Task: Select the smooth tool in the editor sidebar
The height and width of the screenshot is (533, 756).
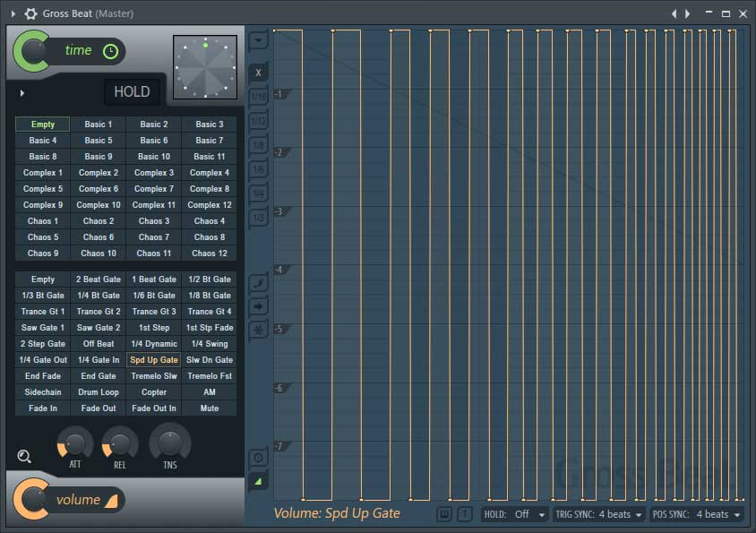Action: point(258,281)
